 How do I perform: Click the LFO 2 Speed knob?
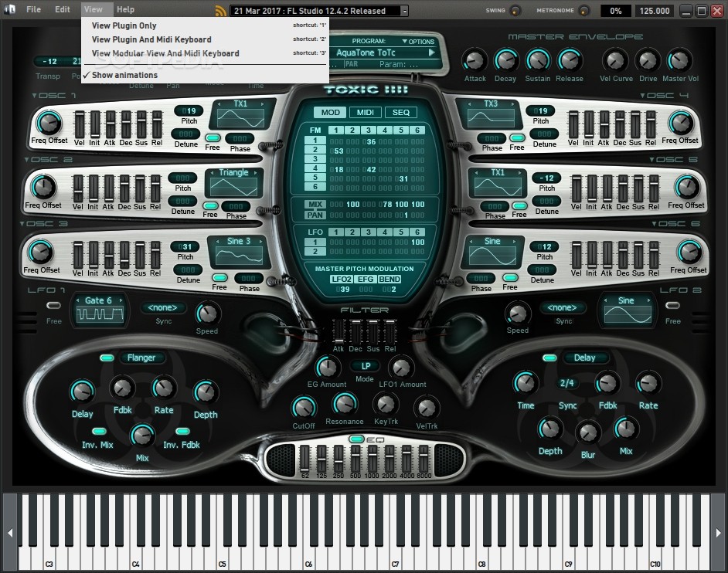coord(517,314)
